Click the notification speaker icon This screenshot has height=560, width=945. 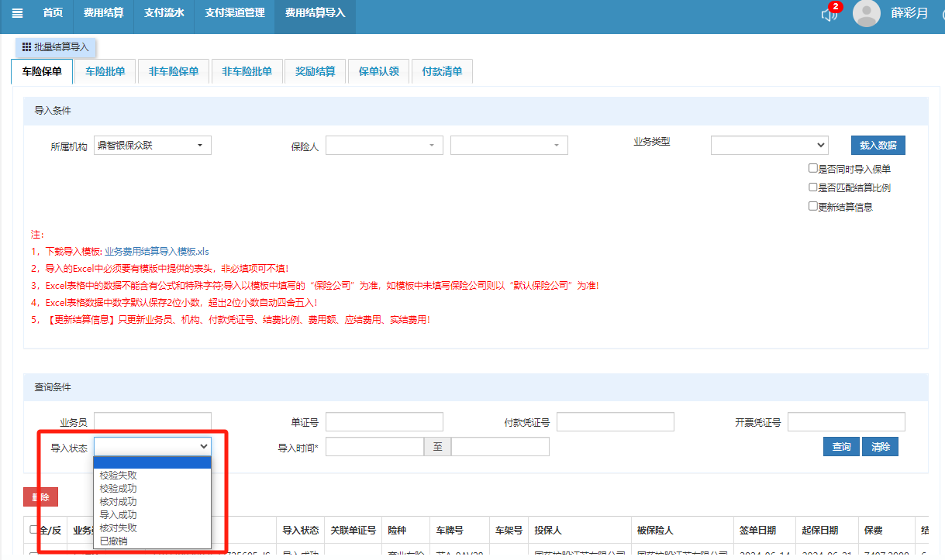point(829,15)
